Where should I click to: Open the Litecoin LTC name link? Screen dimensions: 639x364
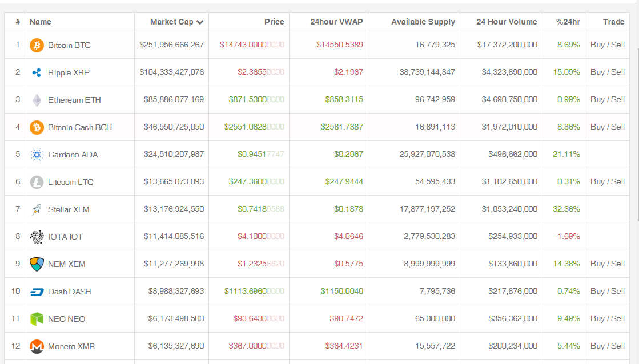70,182
